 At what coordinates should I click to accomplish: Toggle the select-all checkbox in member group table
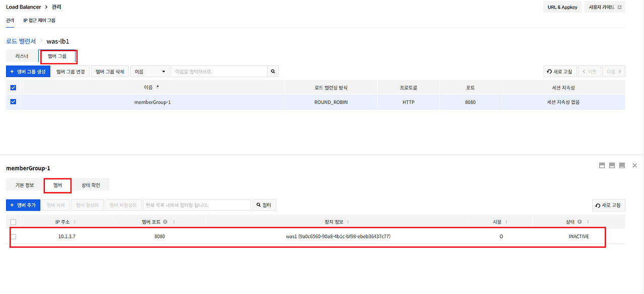[x=14, y=87]
